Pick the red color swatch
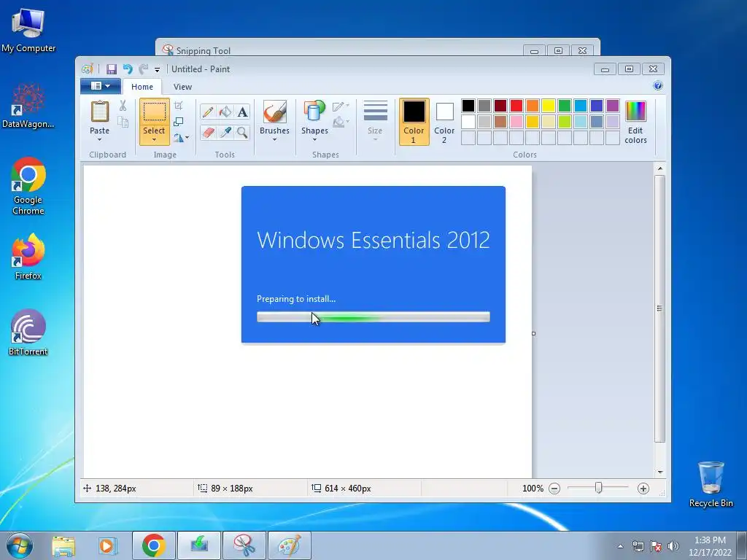This screenshot has height=560, width=747. pos(516,106)
